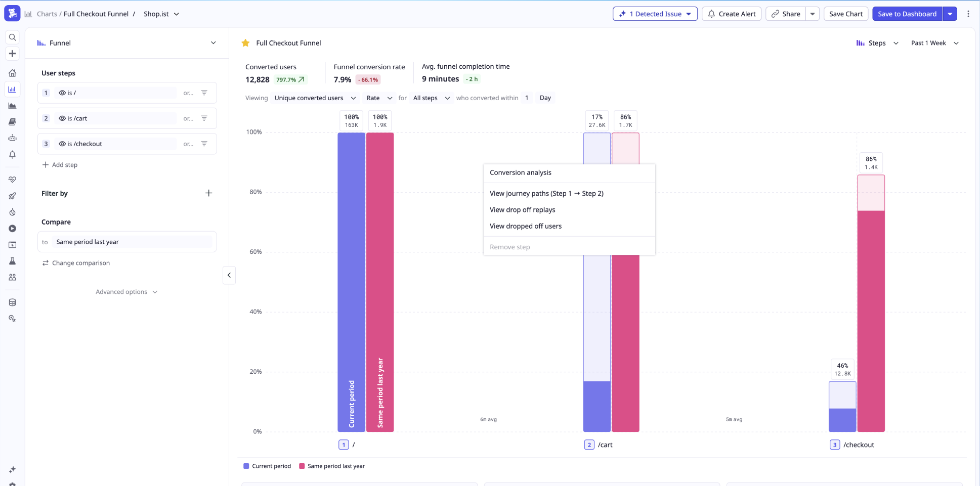Click the plus create-new sidebar icon
The image size is (980, 486).
(13, 54)
